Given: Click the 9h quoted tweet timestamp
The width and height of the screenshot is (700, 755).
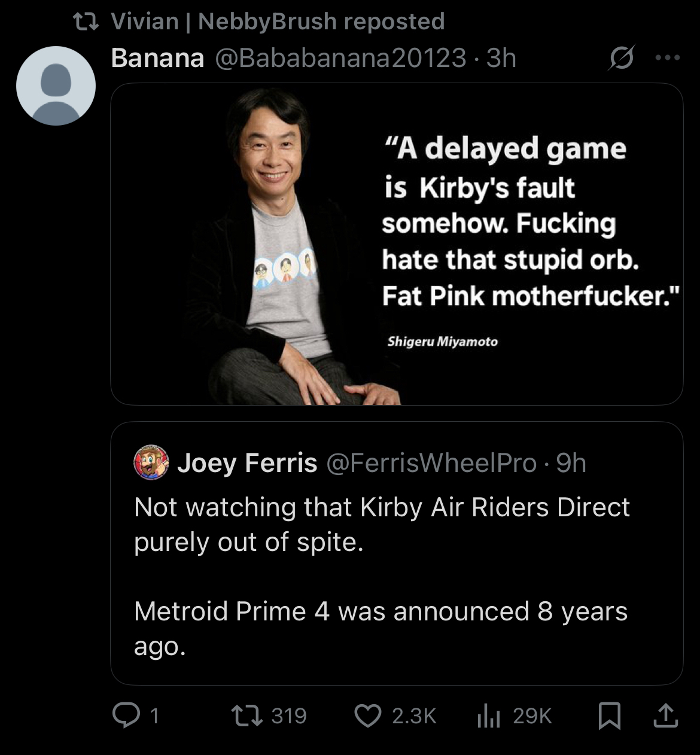Looking at the screenshot, I should tap(571, 462).
